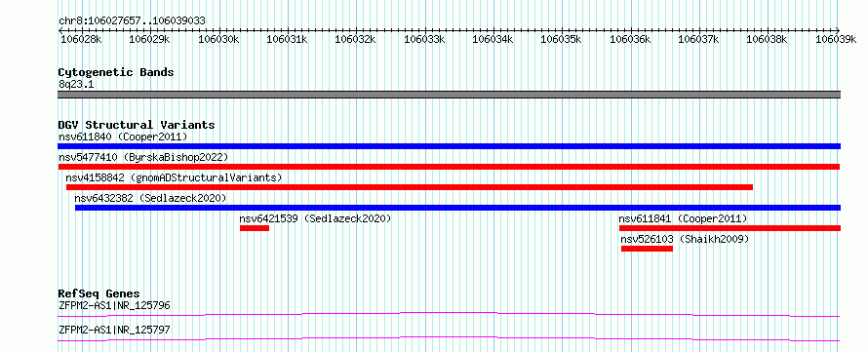Click the ZFPM2-AS1|NR_125797 gene label
The width and height of the screenshot is (868, 352).
pos(114,330)
